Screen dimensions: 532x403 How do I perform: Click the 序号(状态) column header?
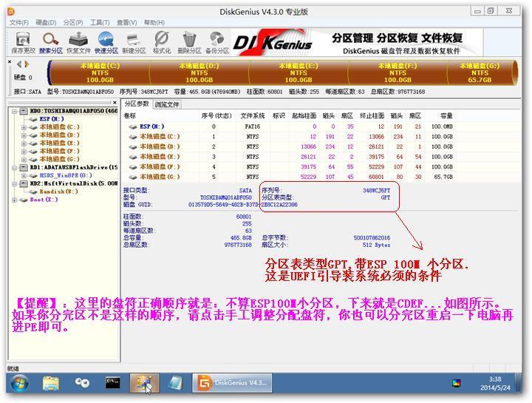coord(216,116)
